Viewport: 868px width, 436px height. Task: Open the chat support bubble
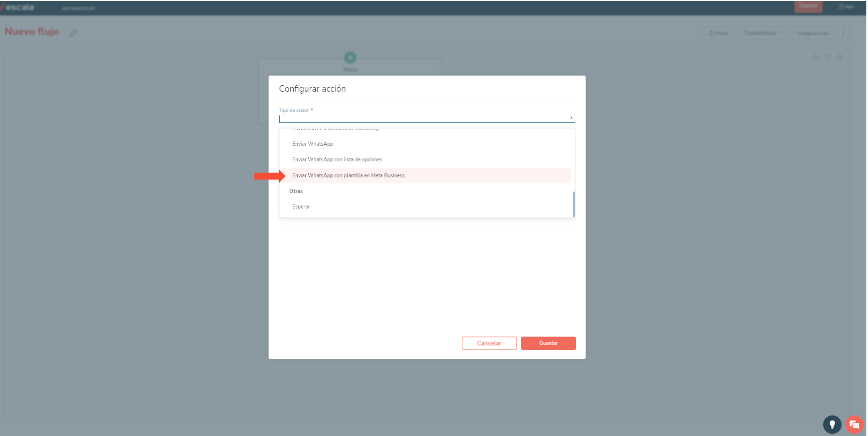854,425
